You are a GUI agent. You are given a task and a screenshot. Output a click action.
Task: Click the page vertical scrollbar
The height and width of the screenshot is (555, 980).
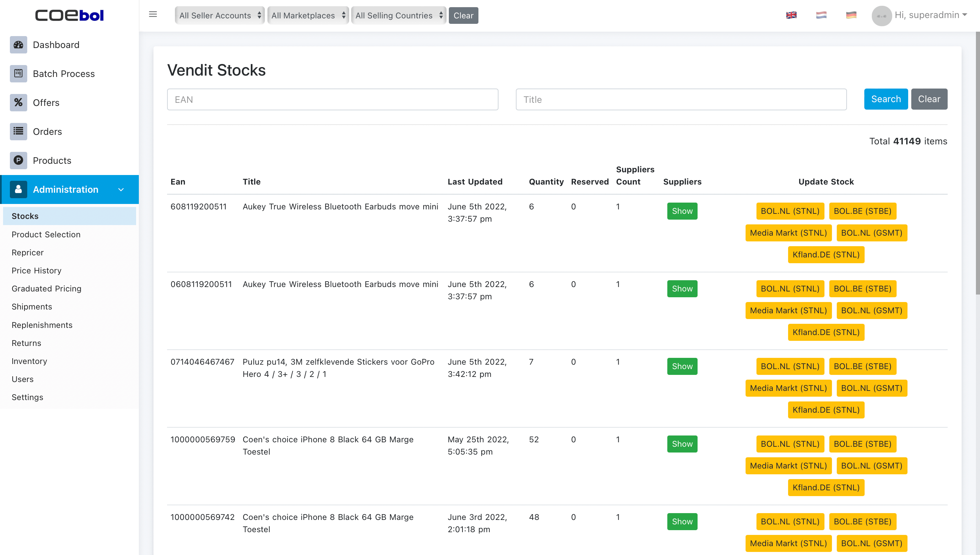977,163
